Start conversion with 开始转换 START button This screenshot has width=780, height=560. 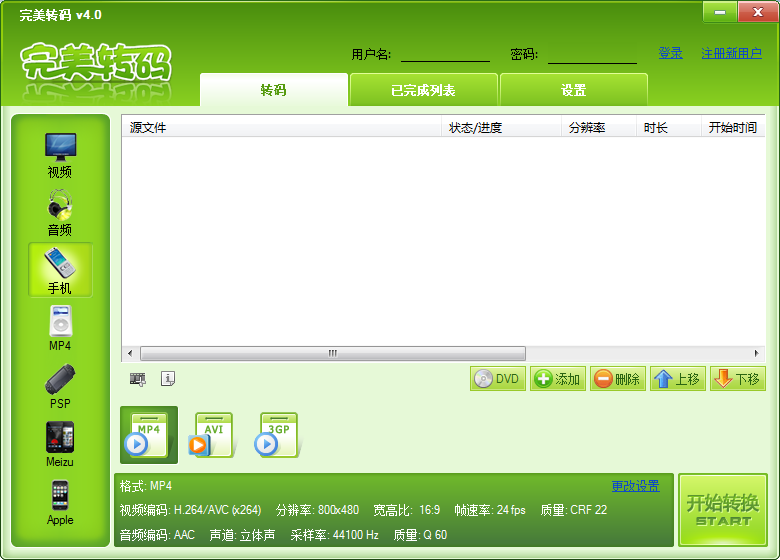(x=723, y=510)
